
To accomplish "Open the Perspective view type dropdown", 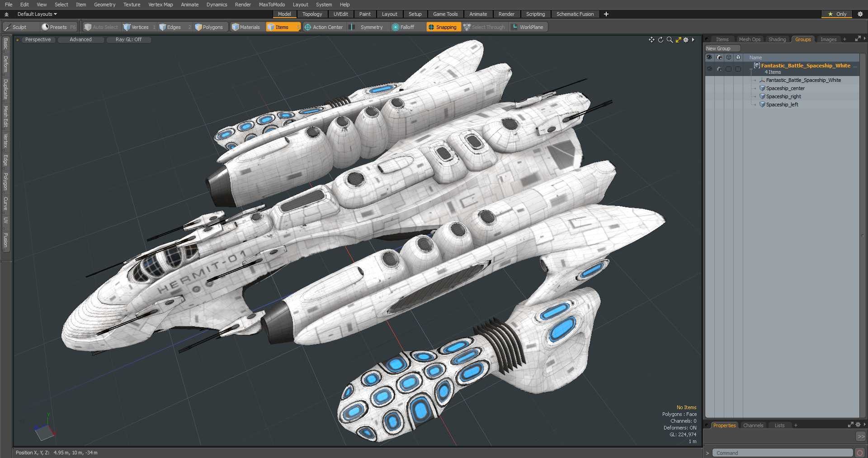I will (x=38, y=40).
